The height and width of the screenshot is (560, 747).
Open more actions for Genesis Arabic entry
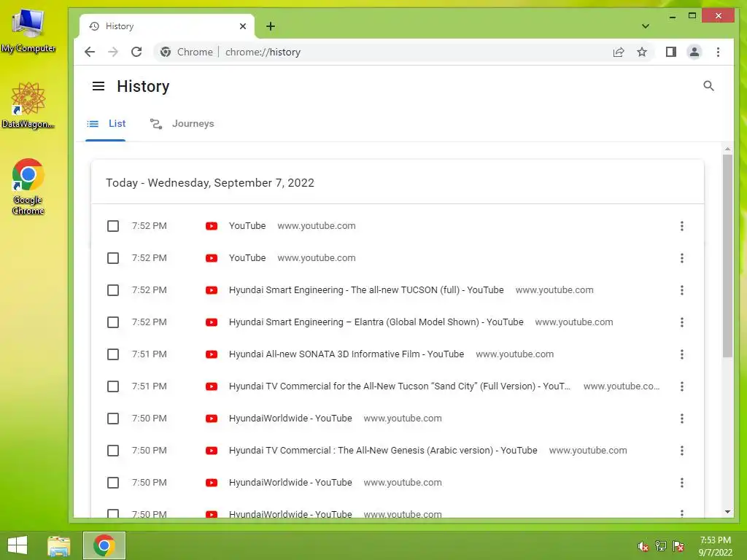click(x=682, y=451)
